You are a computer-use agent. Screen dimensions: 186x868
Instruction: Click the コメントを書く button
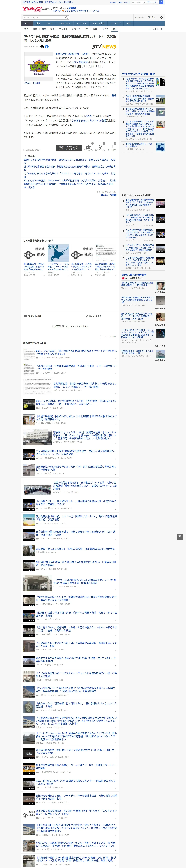pyautogui.click(x=93, y=316)
